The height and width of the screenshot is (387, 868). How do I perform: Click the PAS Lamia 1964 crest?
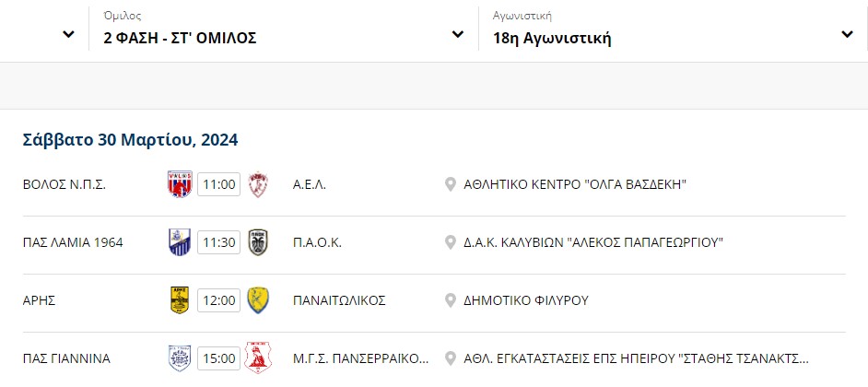coord(180,242)
